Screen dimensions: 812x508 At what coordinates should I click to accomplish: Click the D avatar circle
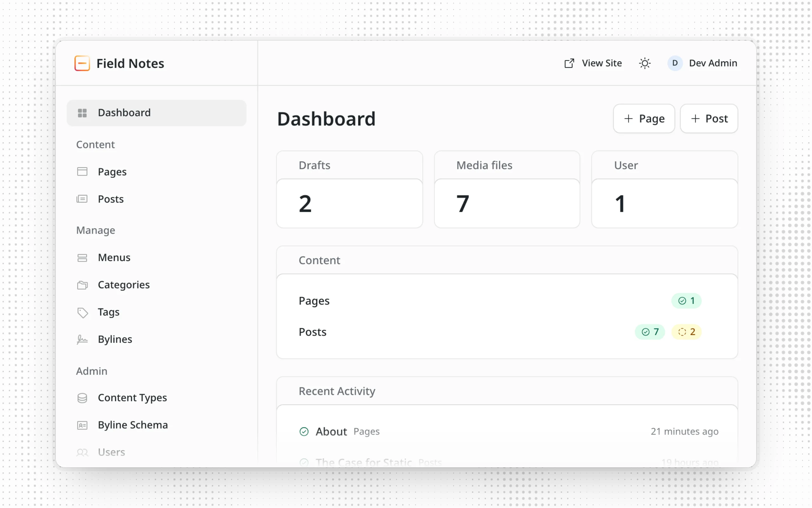point(675,63)
